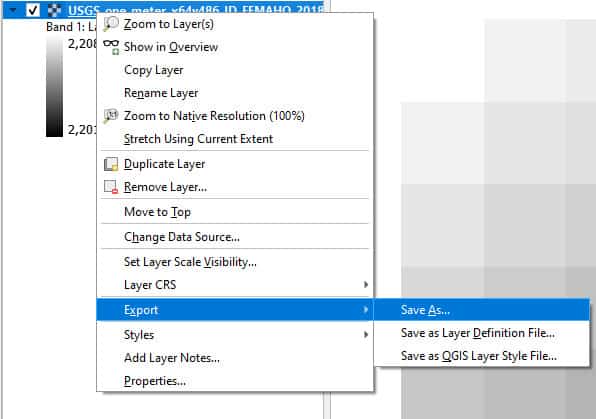The height and width of the screenshot is (419, 596).
Task: Click the Zoom to Layer(s) magnifier icon
Action: (111, 24)
